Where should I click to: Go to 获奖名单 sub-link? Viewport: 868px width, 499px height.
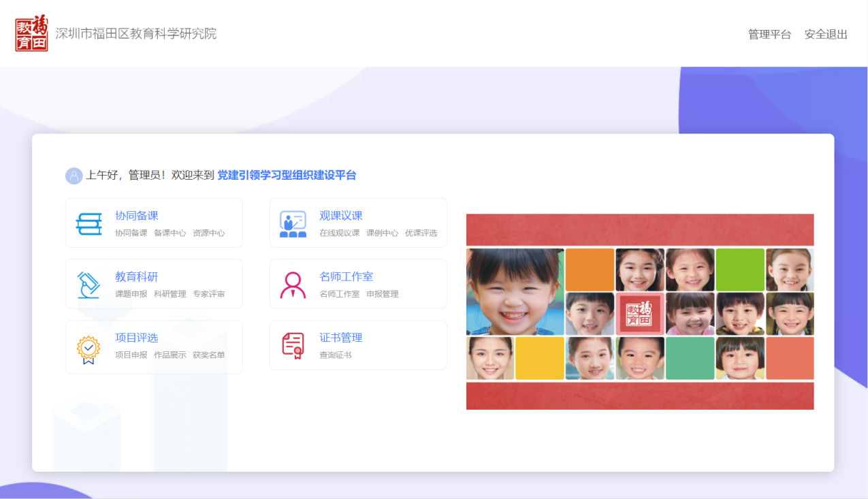pos(209,355)
